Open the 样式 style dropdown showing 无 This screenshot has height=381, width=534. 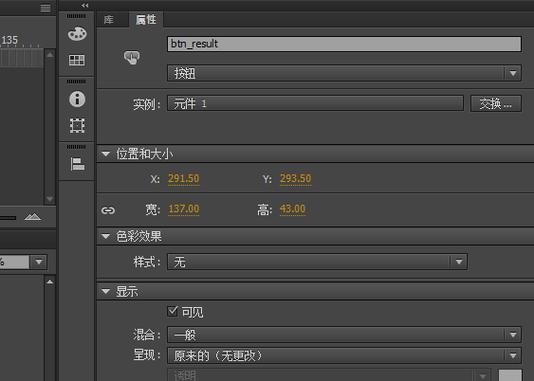point(317,262)
